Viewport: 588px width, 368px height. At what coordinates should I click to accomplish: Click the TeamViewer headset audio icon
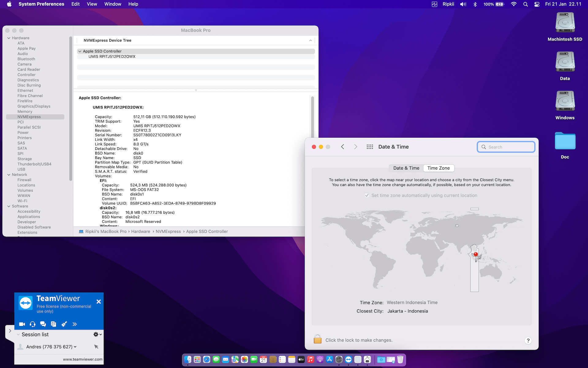coord(32,324)
